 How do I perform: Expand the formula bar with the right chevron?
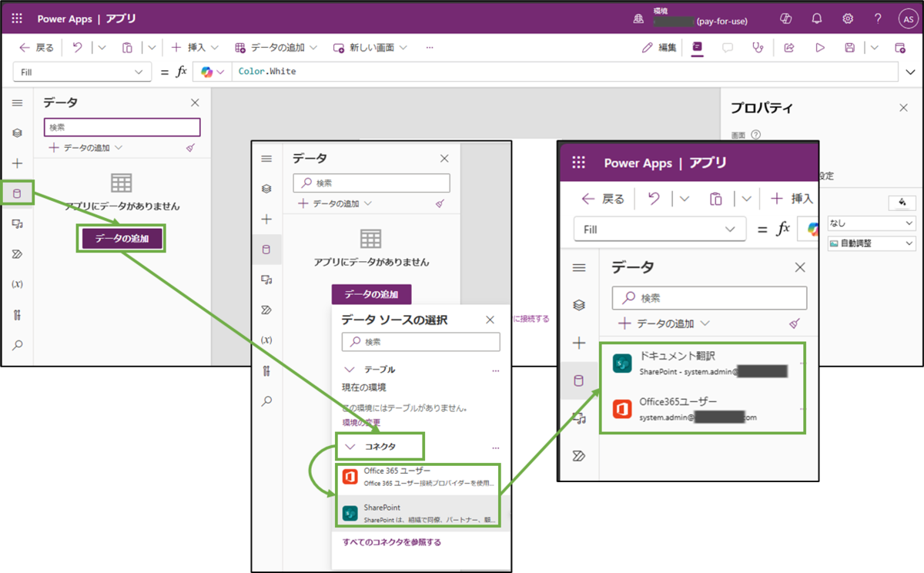click(909, 72)
